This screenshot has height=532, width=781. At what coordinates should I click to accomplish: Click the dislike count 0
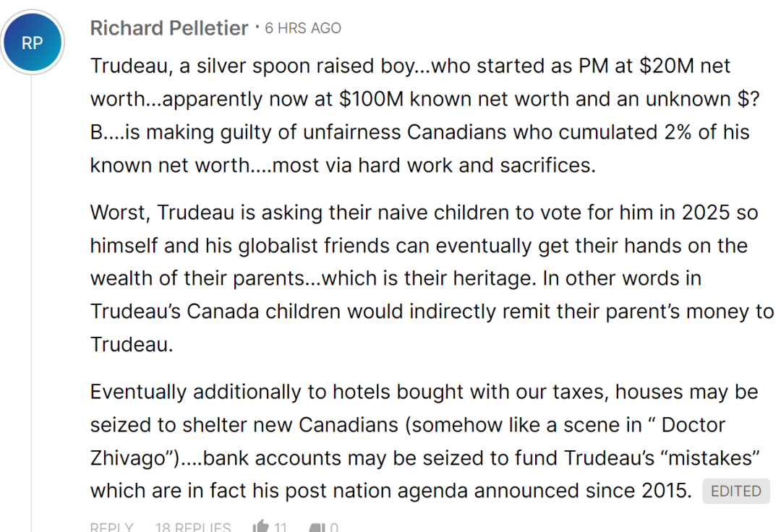(x=333, y=527)
